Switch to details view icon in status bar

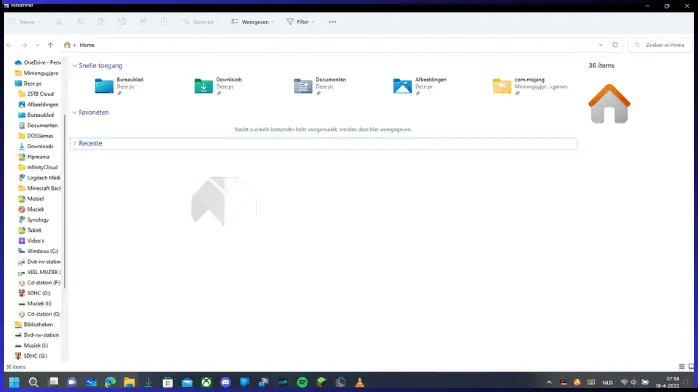click(x=682, y=367)
